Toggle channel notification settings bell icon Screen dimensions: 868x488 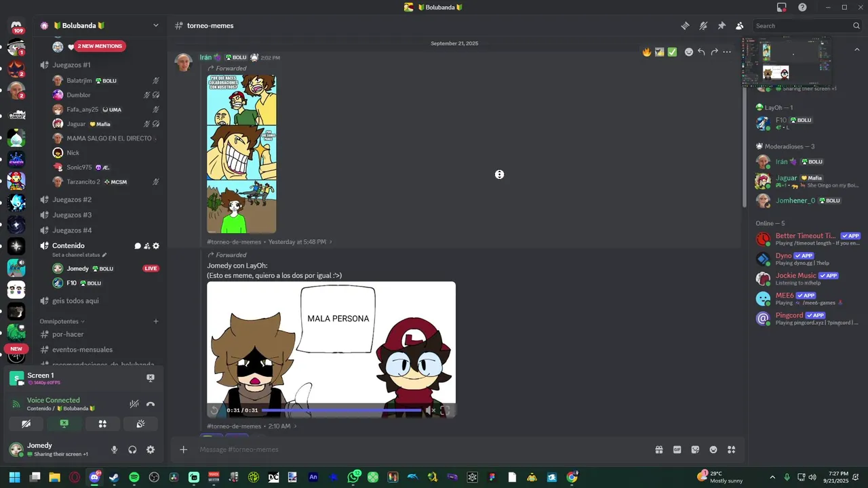coord(703,26)
